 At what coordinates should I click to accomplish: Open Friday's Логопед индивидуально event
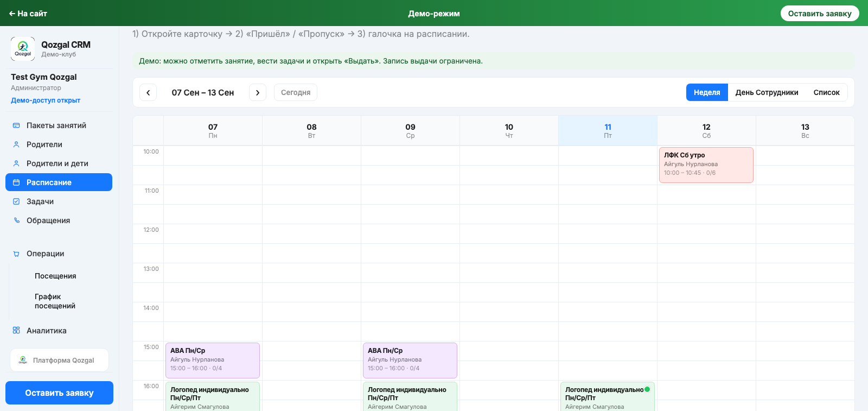point(607,397)
